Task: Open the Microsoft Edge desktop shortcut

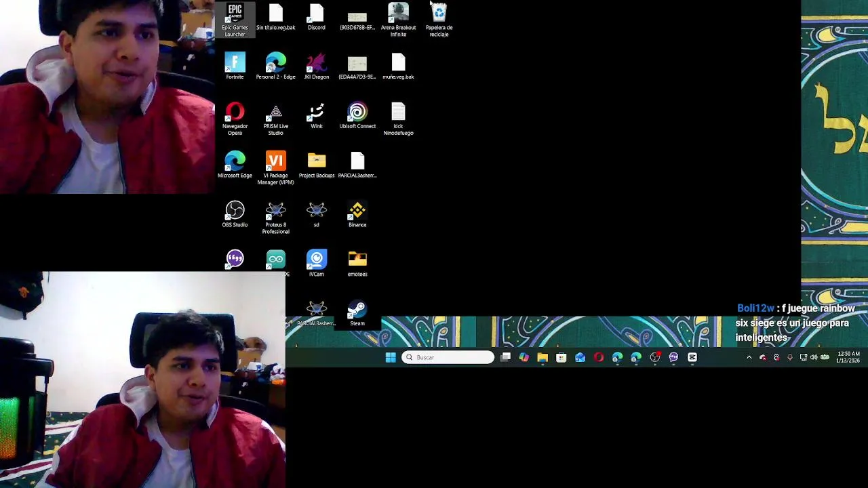Action: (235, 165)
